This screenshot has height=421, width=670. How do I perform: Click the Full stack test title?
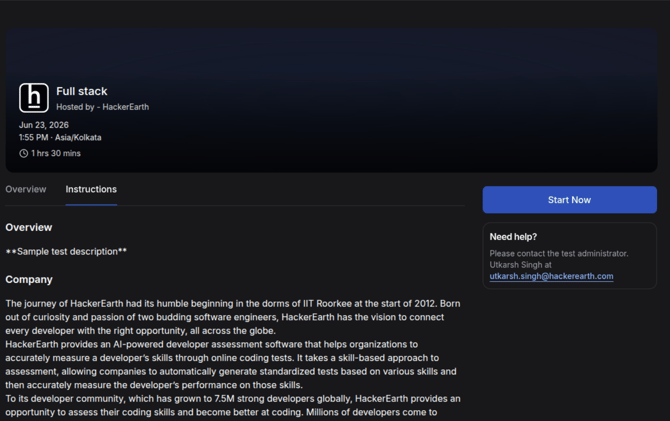(82, 91)
